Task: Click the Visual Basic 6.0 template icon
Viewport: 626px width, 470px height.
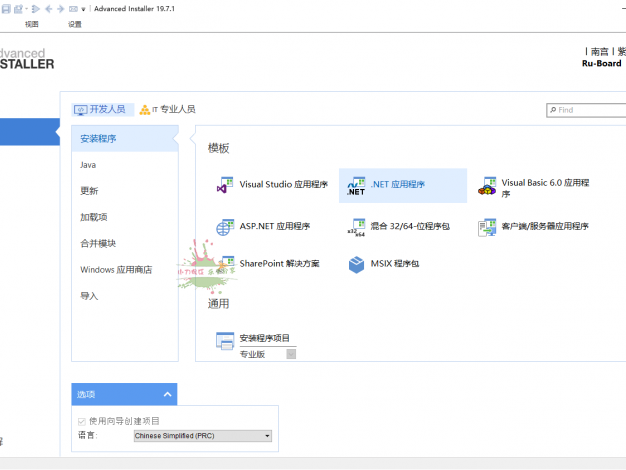Action: 487,186
